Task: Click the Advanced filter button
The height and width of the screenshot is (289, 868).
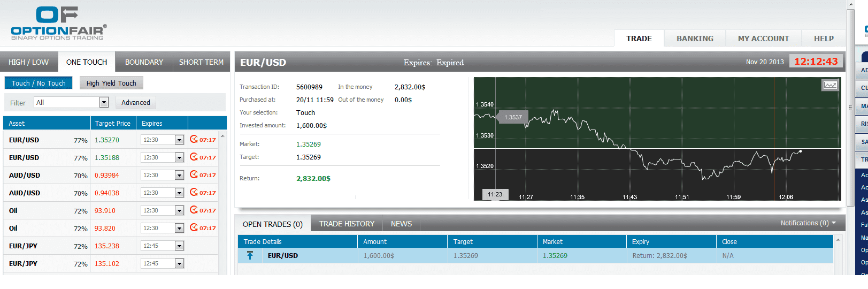Action: pos(136,102)
